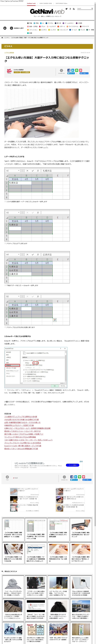The image size is (96, 644).
Task: Open the RSS feed icon in header
Action: (74, 9)
